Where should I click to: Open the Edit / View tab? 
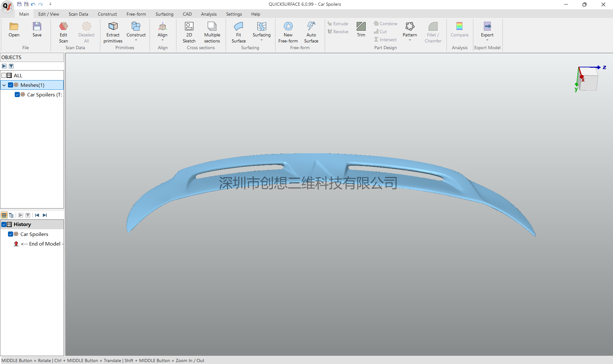(49, 14)
